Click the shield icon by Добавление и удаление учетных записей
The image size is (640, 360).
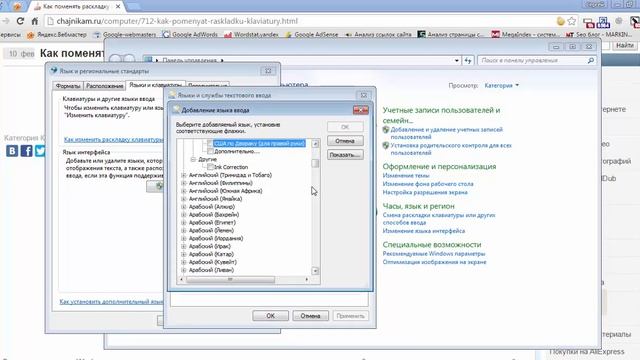click(386, 130)
